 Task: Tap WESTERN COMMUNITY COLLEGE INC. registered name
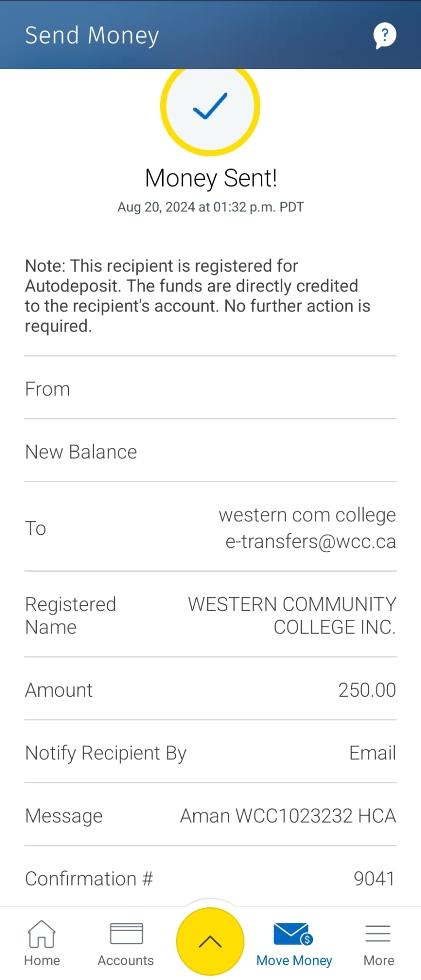(x=292, y=615)
